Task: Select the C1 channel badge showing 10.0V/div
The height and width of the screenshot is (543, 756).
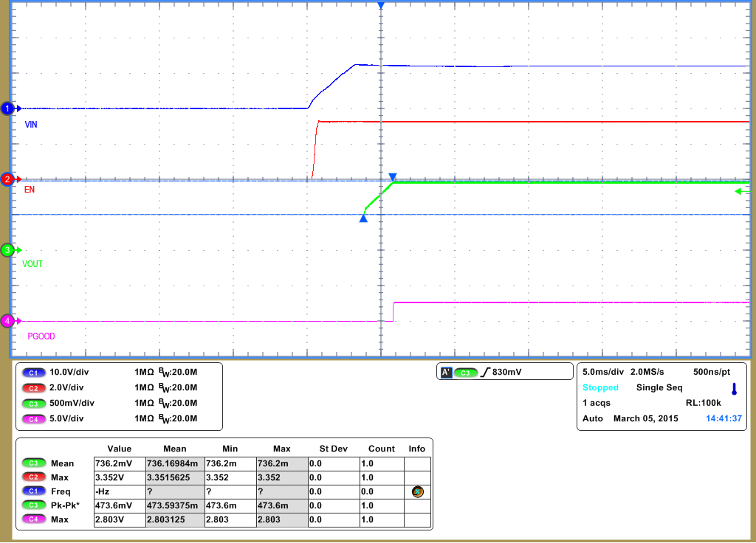Action: pos(33,373)
